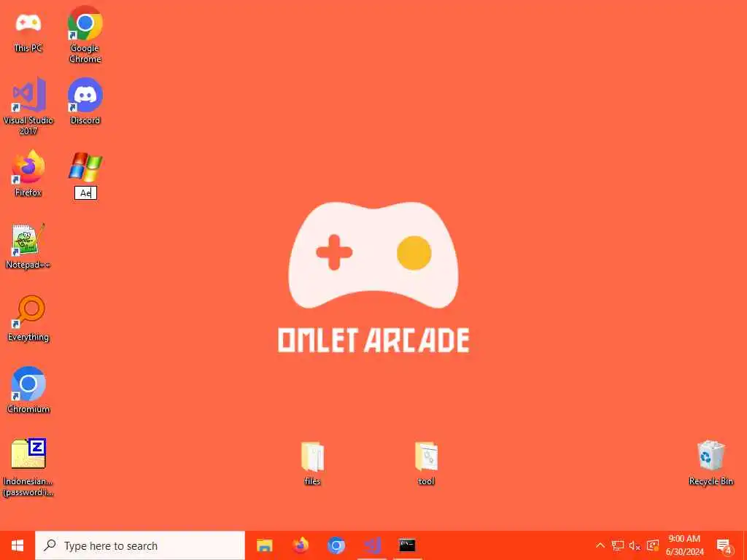Image resolution: width=747 pixels, height=560 pixels.
Task: Open the network status tray icon
Action: (x=618, y=545)
